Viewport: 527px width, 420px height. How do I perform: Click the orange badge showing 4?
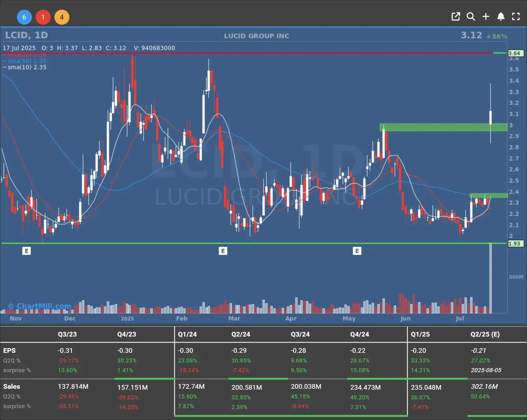62,17
